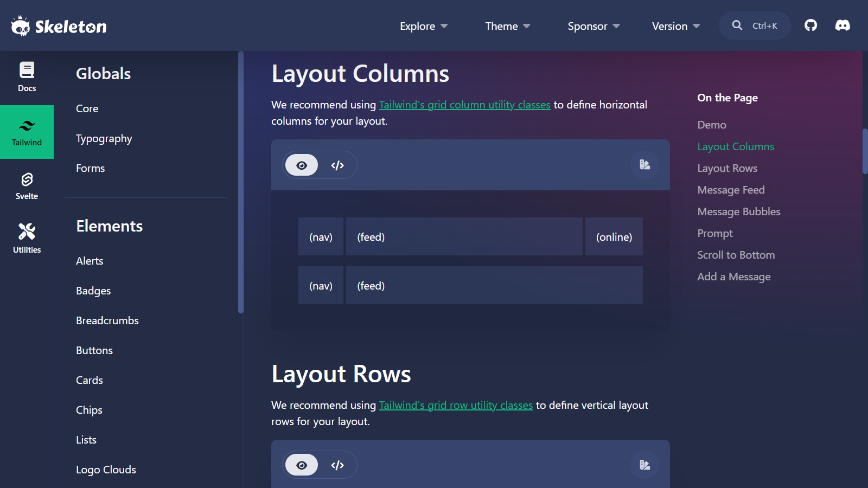Click the Layout Rows heading
Viewport: 868px width, 488px height.
point(341,374)
